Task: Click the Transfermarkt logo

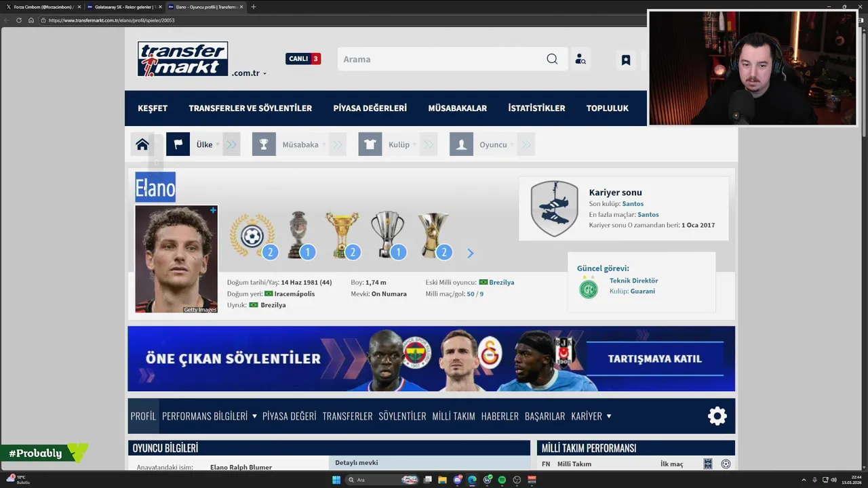Action: (x=183, y=59)
